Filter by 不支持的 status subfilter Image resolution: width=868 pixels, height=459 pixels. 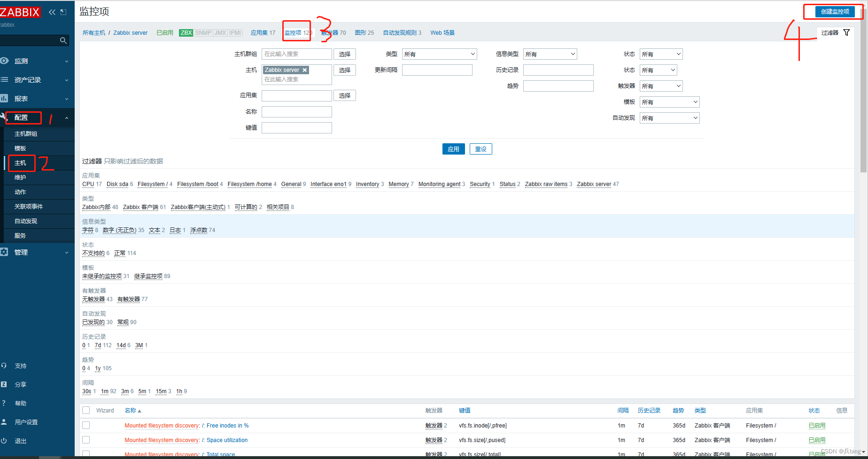[x=93, y=253]
